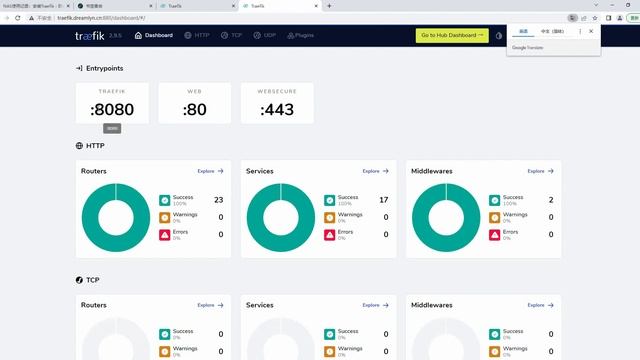Click Explore link on HTTP Services
This screenshot has height=360, width=640.
coord(376,171)
